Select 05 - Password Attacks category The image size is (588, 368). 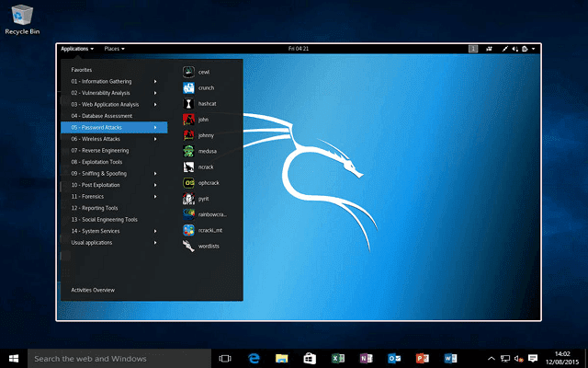coord(114,127)
